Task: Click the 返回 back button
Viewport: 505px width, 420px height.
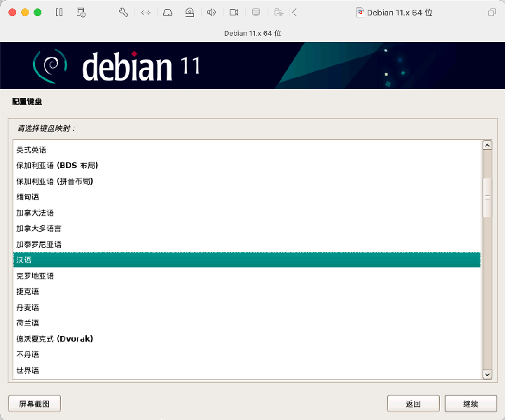Action: click(413, 404)
